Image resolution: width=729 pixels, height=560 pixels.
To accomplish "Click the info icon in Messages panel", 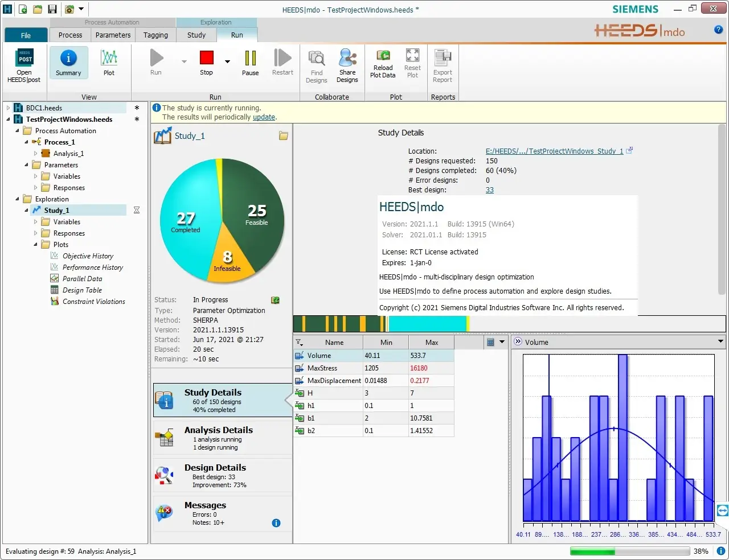I will (x=276, y=523).
